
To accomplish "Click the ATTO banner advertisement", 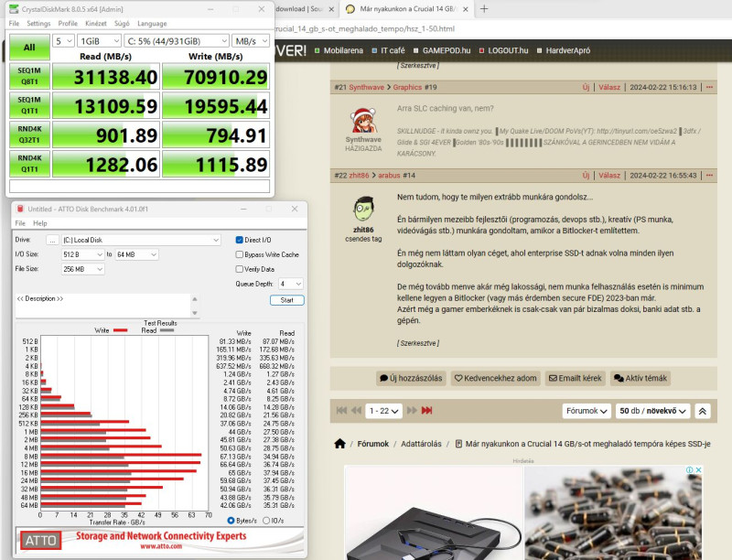I will click(159, 540).
